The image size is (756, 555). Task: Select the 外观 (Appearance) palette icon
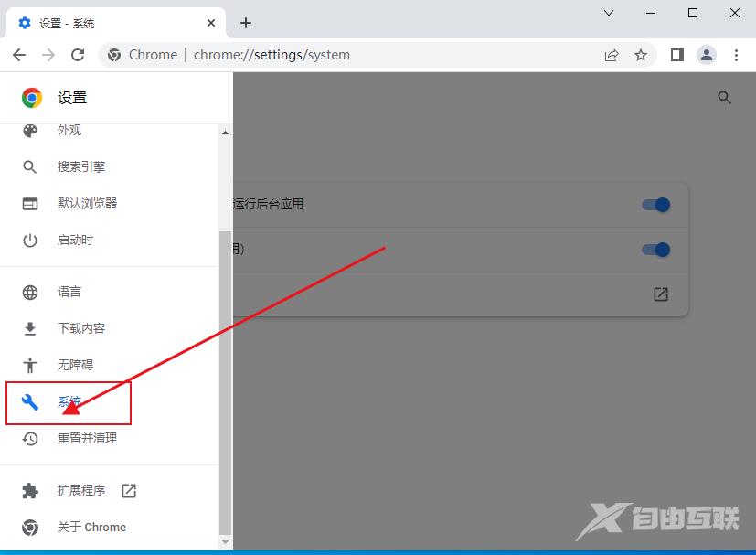(28, 130)
